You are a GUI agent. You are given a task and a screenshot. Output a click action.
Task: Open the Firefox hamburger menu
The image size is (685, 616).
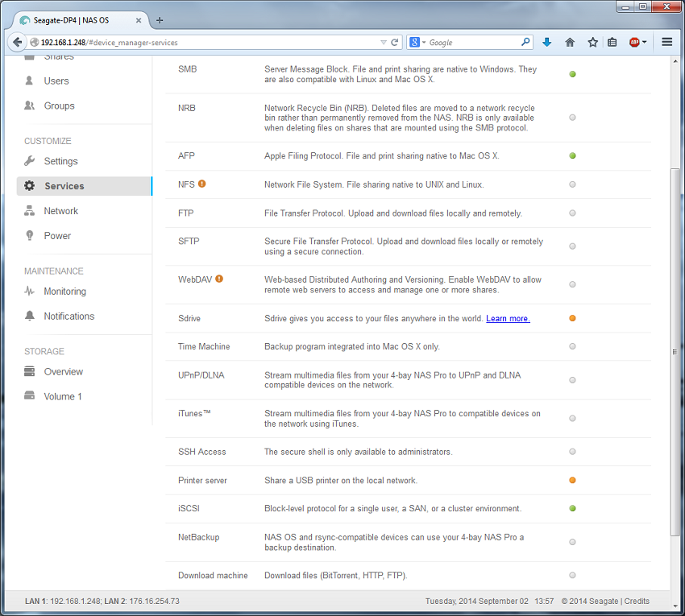click(666, 42)
